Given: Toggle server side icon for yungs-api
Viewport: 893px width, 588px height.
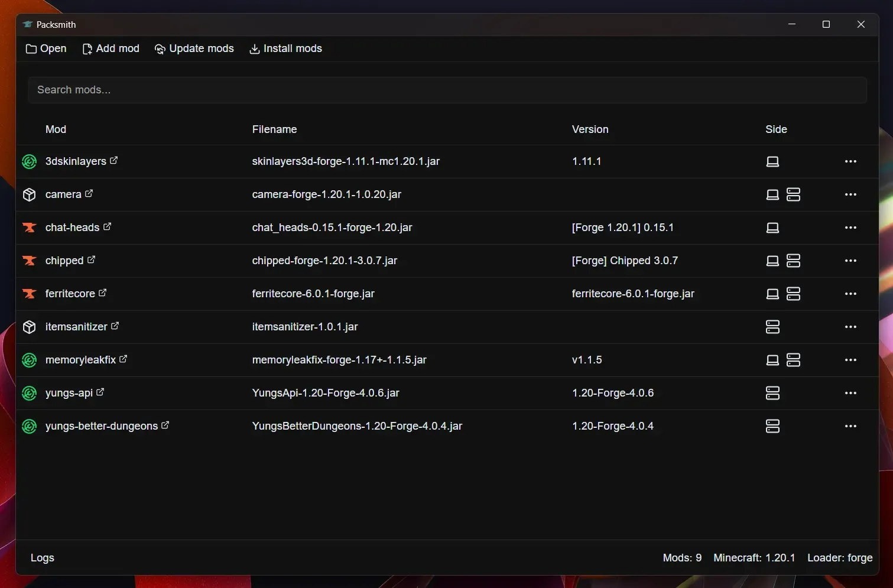Looking at the screenshot, I should click(772, 393).
